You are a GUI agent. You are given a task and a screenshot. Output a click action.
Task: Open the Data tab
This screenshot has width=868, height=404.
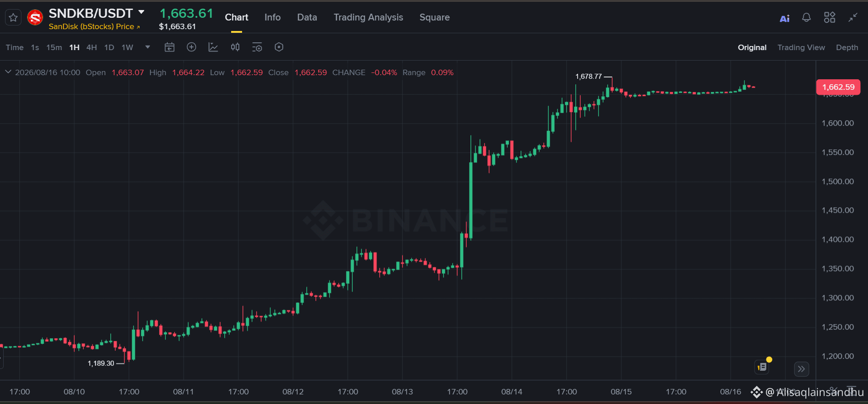(x=307, y=17)
